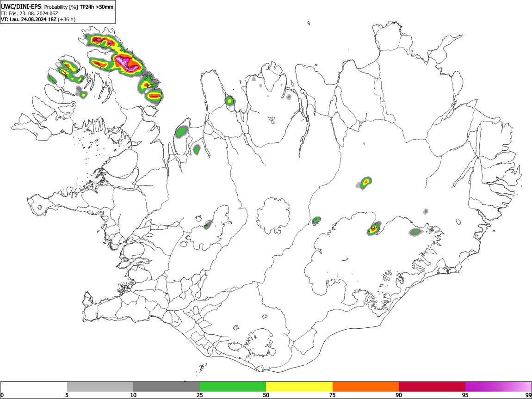Click the yellow 50–75% legend band

(299, 387)
